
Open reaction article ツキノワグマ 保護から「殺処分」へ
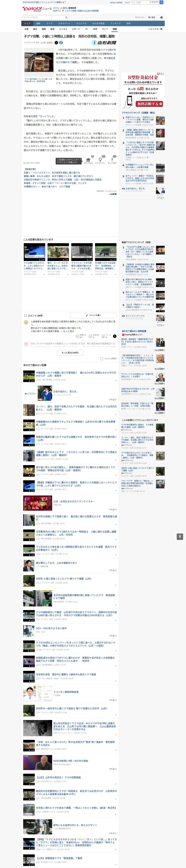[137, 483]
